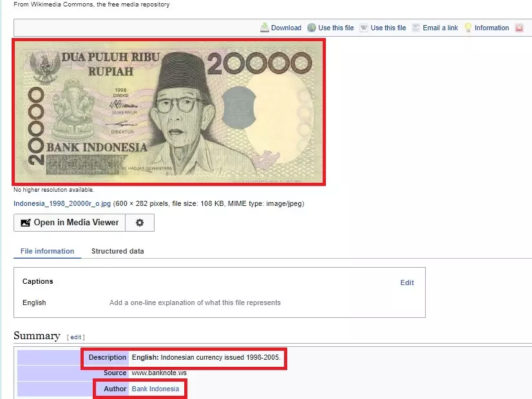
Task: Select the File information tab
Action: (x=47, y=251)
